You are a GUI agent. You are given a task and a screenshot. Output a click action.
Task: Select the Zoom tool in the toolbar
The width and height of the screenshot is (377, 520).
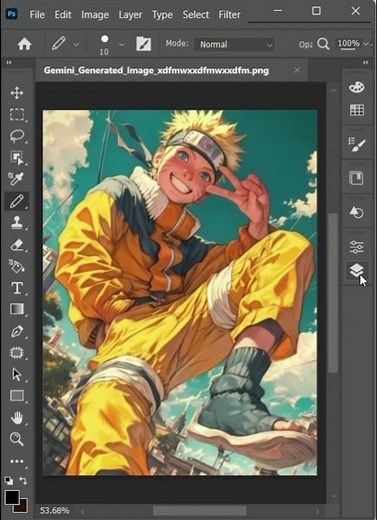[16, 439]
